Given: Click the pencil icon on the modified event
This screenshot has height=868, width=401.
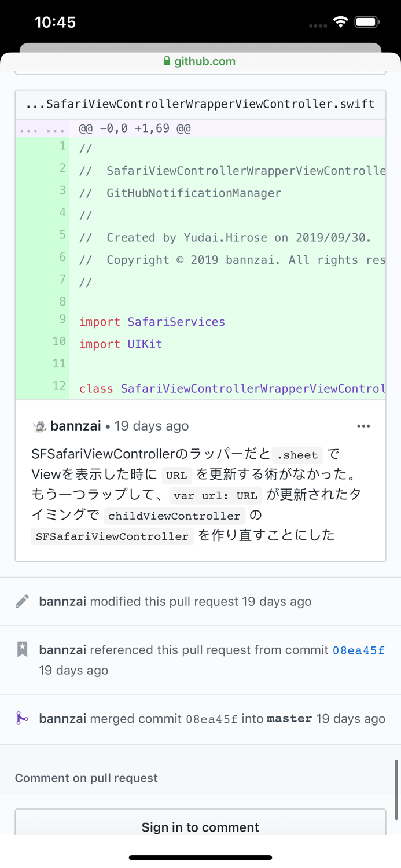Looking at the screenshot, I should [22, 602].
